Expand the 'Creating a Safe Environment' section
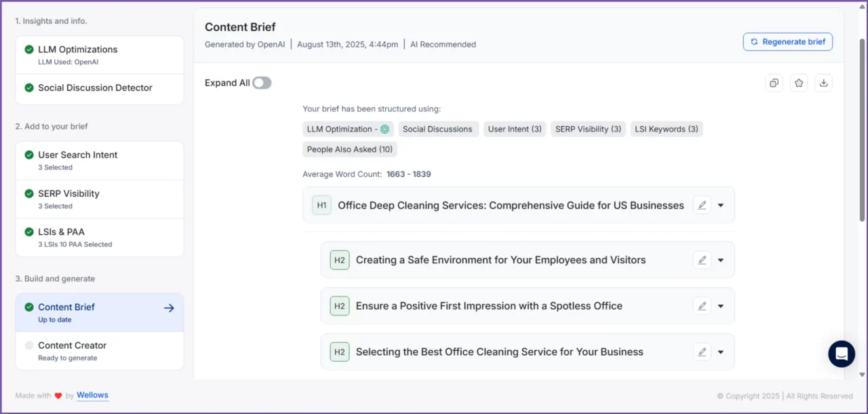868x414 pixels. [x=721, y=261]
